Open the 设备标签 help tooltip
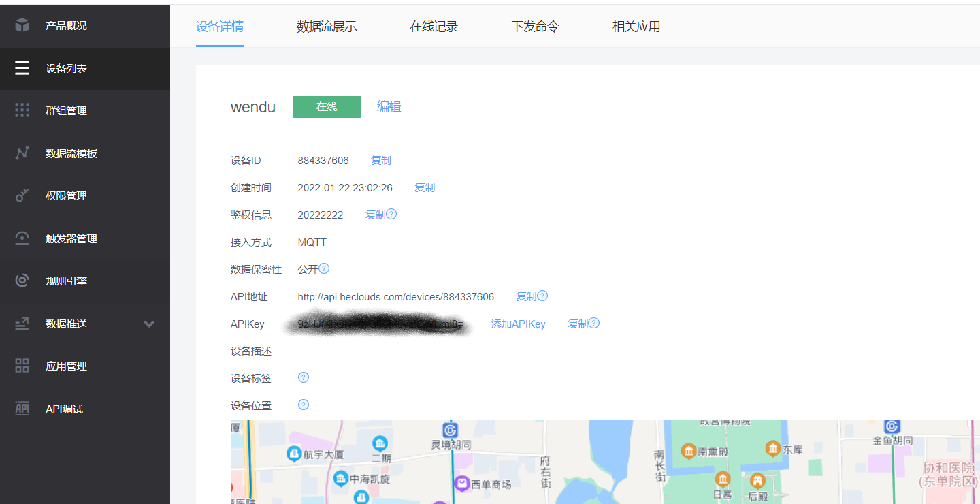 pos(303,377)
